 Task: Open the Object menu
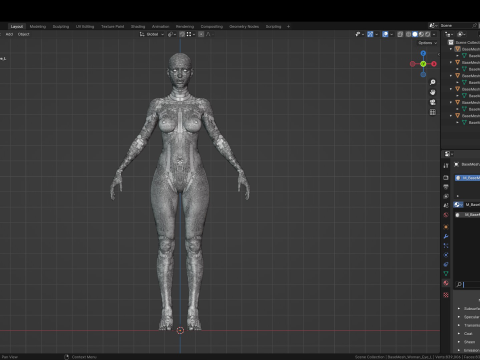click(23, 34)
